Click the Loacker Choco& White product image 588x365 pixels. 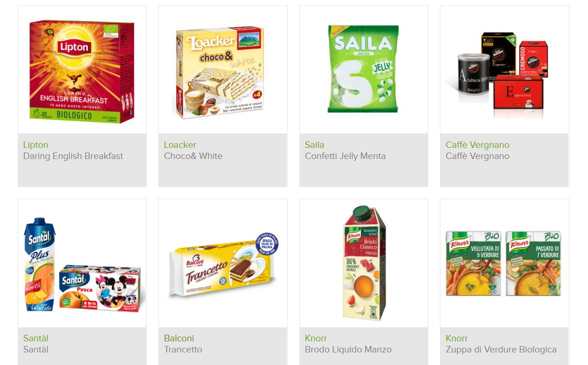[220, 72]
